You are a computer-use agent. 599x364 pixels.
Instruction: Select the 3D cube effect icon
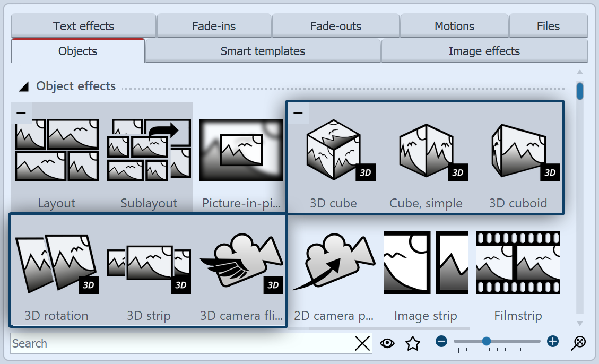pos(333,152)
